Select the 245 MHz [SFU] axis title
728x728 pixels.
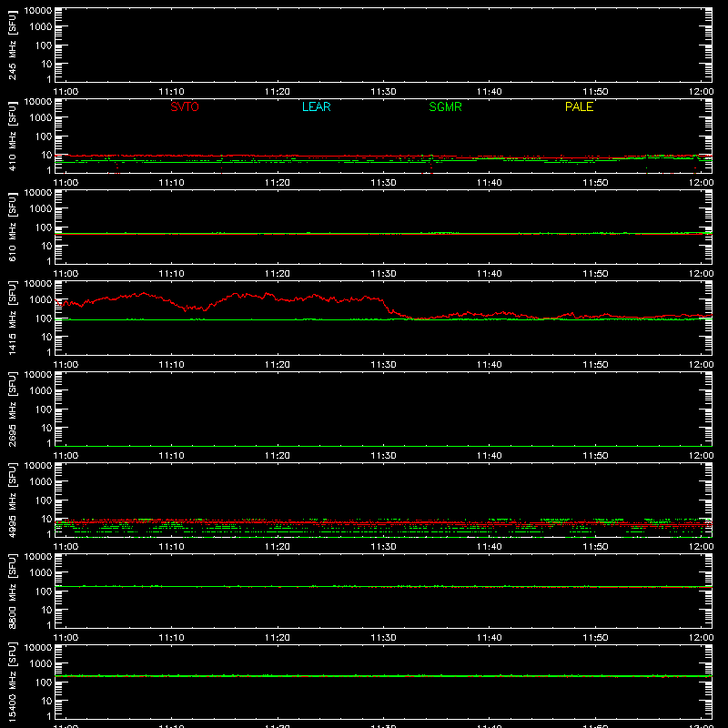12,45
